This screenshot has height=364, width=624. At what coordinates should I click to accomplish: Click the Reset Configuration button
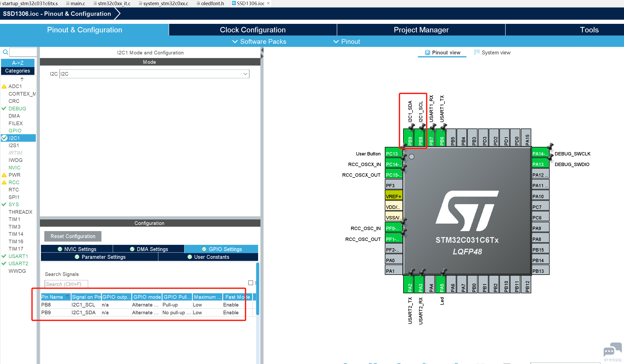coord(73,236)
